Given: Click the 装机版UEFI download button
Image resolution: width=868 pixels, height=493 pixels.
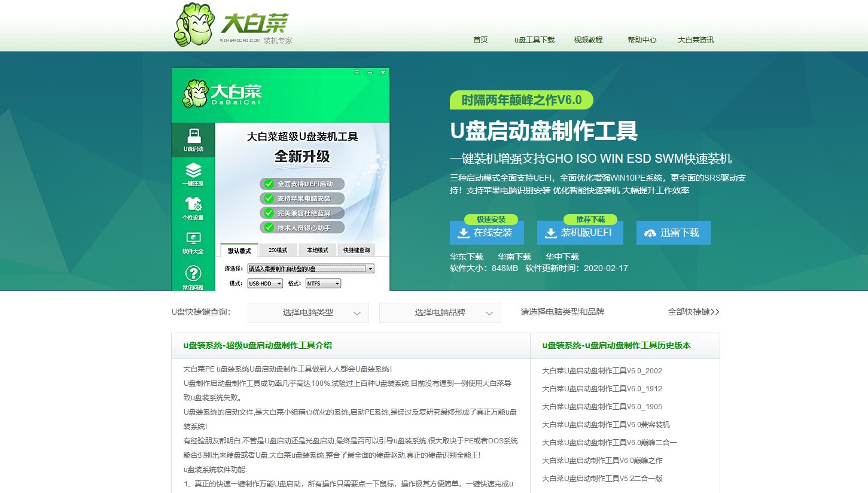Looking at the screenshot, I should 580,233.
